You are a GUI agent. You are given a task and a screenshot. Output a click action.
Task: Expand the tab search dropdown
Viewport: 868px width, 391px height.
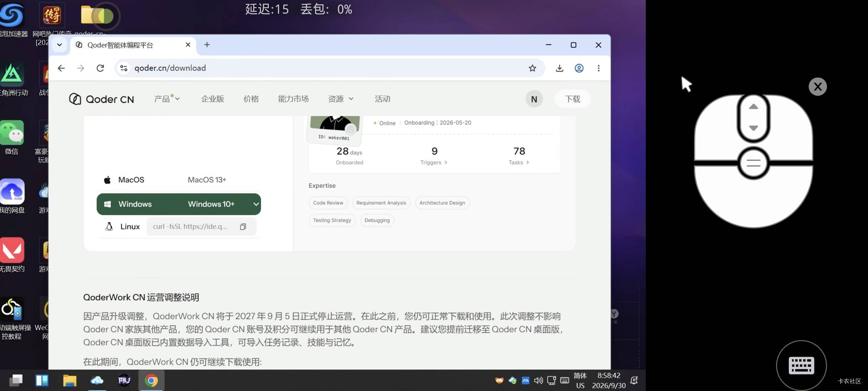(59, 45)
